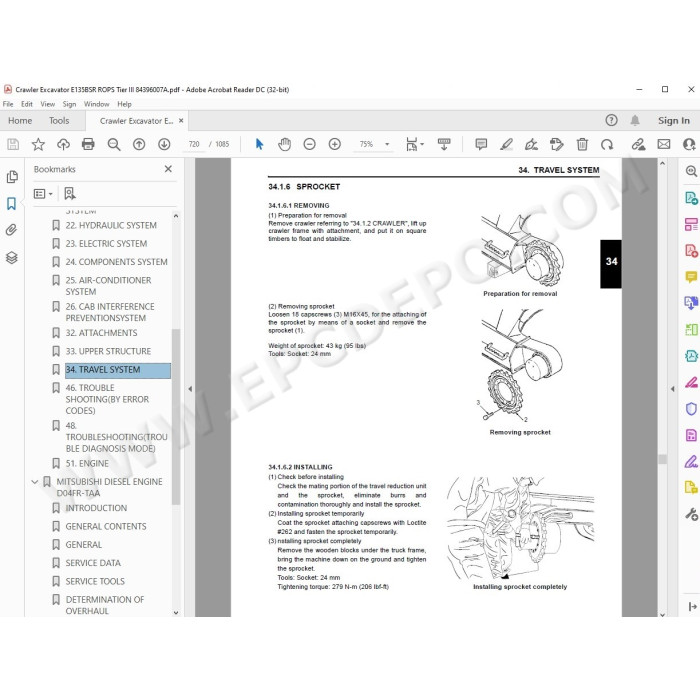Viewport: 700px width, 700px height.
Task: Click the Delete trash icon
Action: (582, 144)
